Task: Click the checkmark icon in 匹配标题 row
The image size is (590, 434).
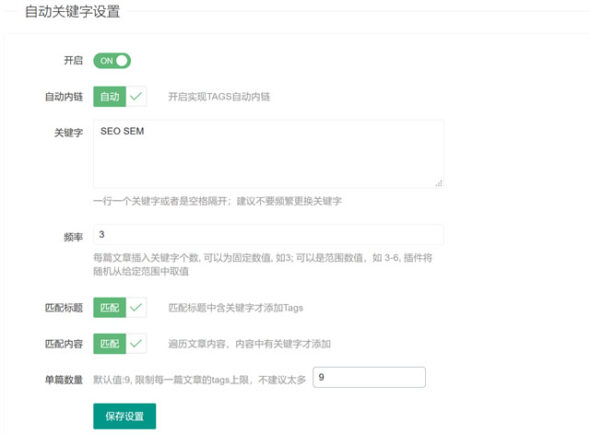Action: tap(136, 308)
